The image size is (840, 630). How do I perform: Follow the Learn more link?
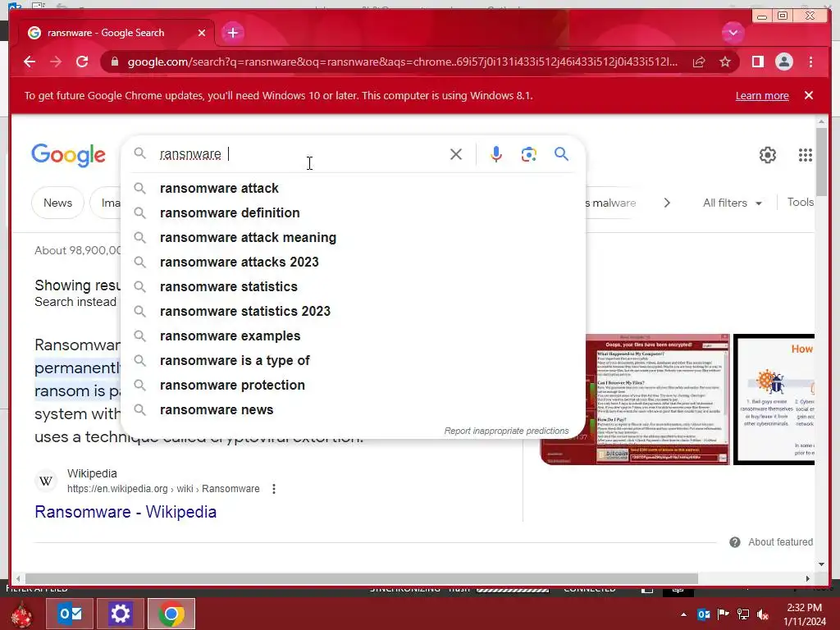(x=762, y=96)
